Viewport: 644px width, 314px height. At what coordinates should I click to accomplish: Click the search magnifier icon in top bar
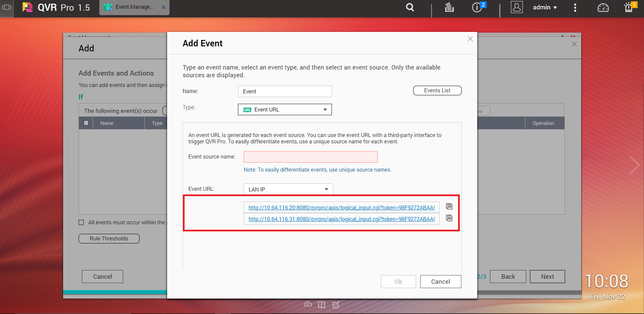coord(410,7)
